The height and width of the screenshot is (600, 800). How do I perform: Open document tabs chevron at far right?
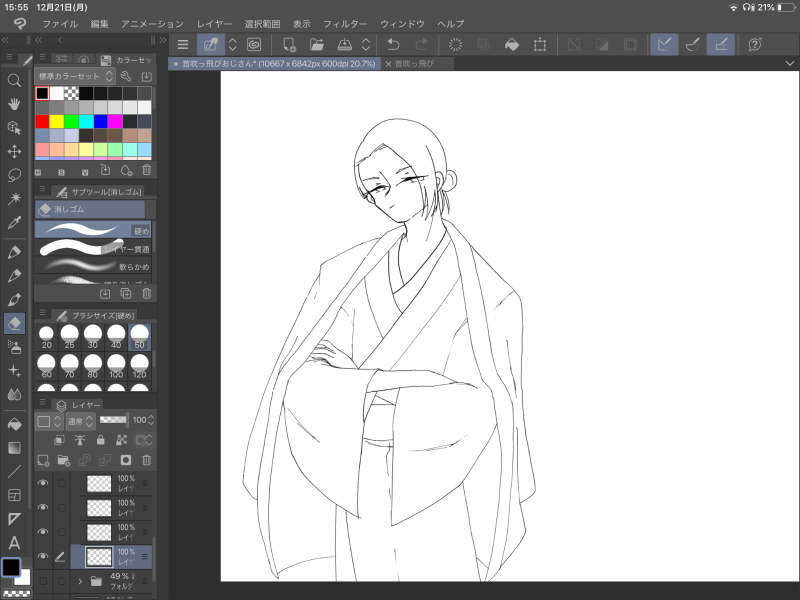pos(790,63)
